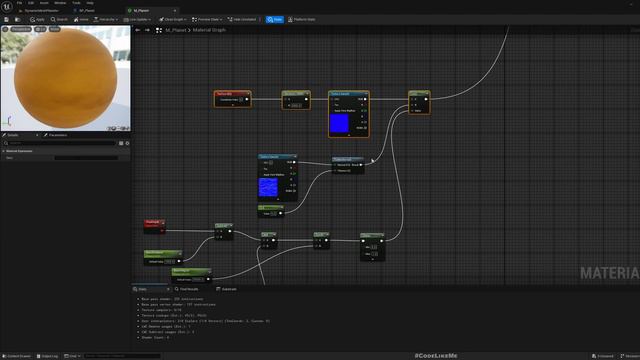Open the Preview State dropdown
This screenshot has width=640, height=360.
click(x=207, y=19)
